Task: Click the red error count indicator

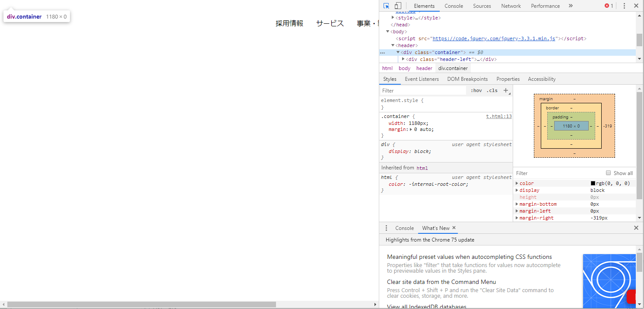Action: pos(609,6)
